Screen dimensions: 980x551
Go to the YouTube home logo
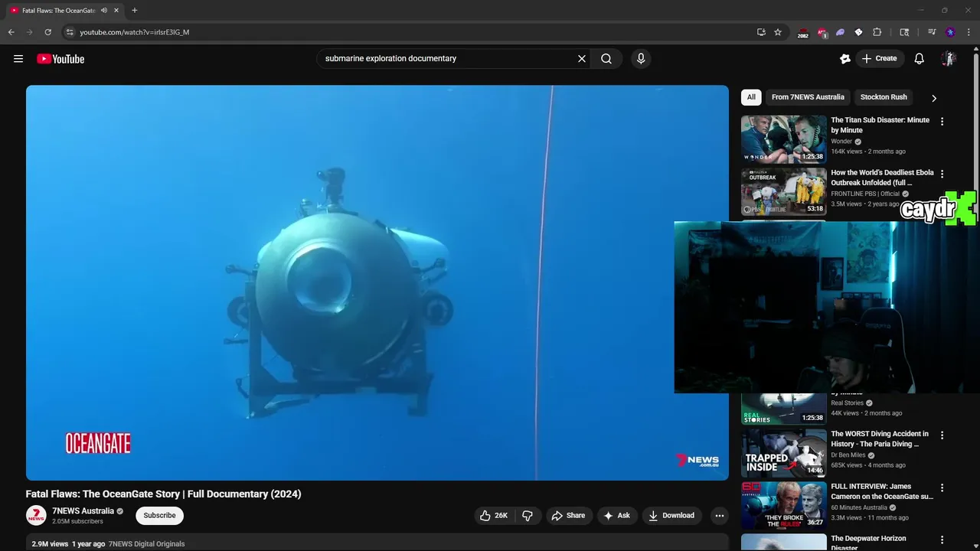click(x=60, y=59)
